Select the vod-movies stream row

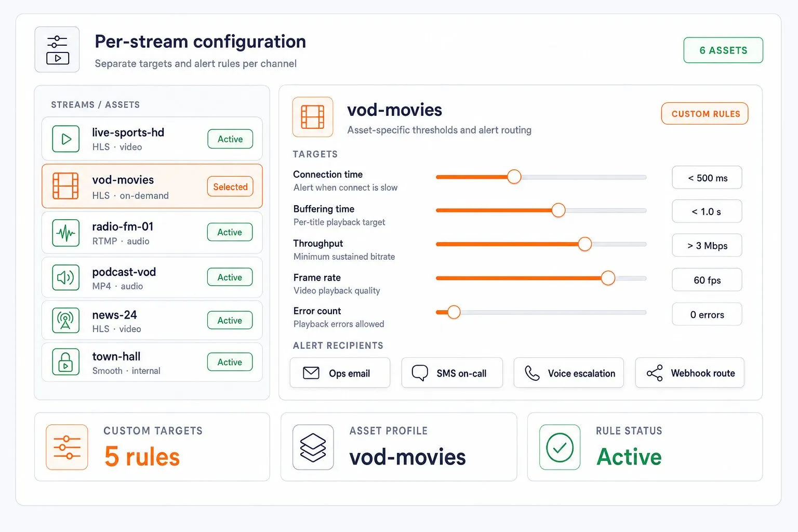point(152,186)
